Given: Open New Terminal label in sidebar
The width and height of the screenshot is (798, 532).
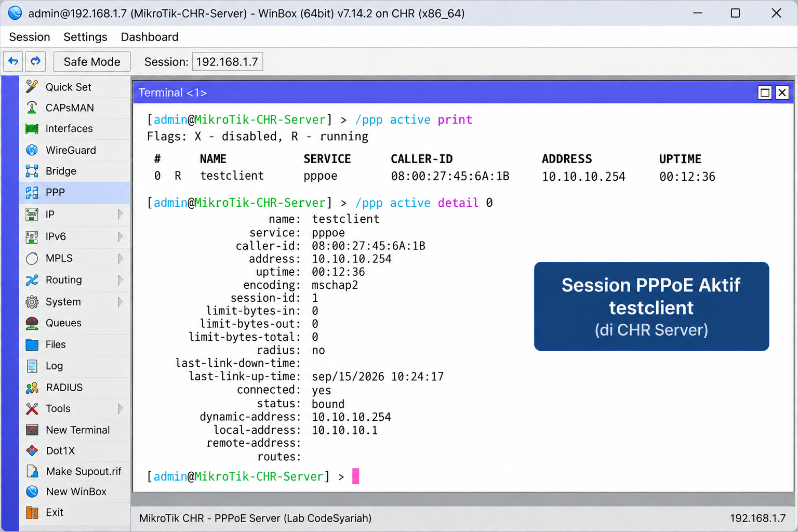Looking at the screenshot, I should click(x=78, y=430).
